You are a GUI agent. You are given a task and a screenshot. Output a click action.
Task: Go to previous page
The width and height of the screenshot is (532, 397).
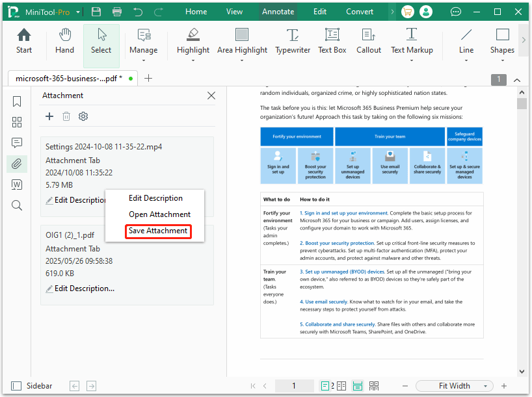click(265, 386)
